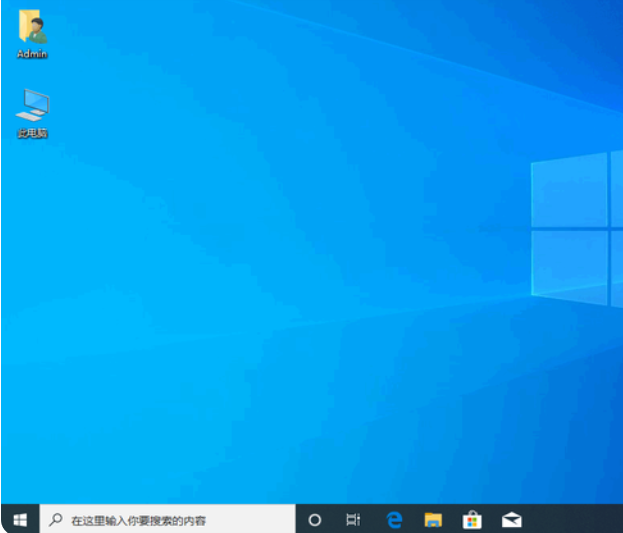This screenshot has width=623, height=533.
Task: Open Microsoft Store from taskbar
Action: click(x=472, y=519)
